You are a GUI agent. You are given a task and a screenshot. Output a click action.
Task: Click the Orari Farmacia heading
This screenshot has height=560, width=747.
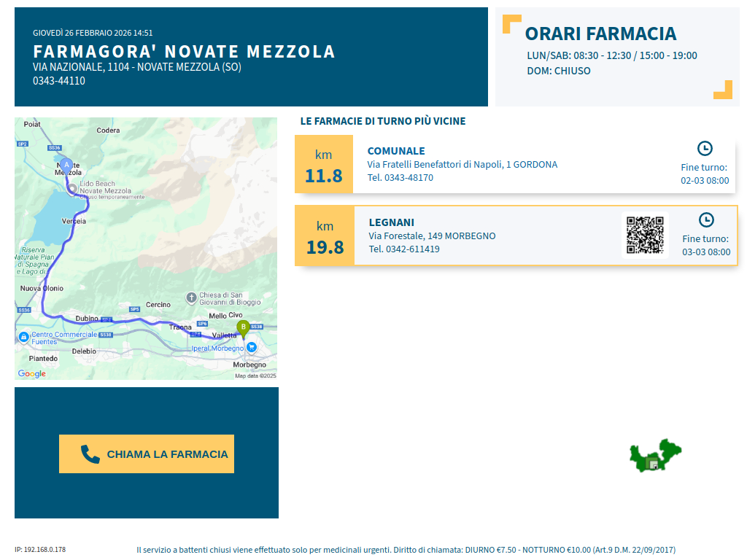coord(600,34)
